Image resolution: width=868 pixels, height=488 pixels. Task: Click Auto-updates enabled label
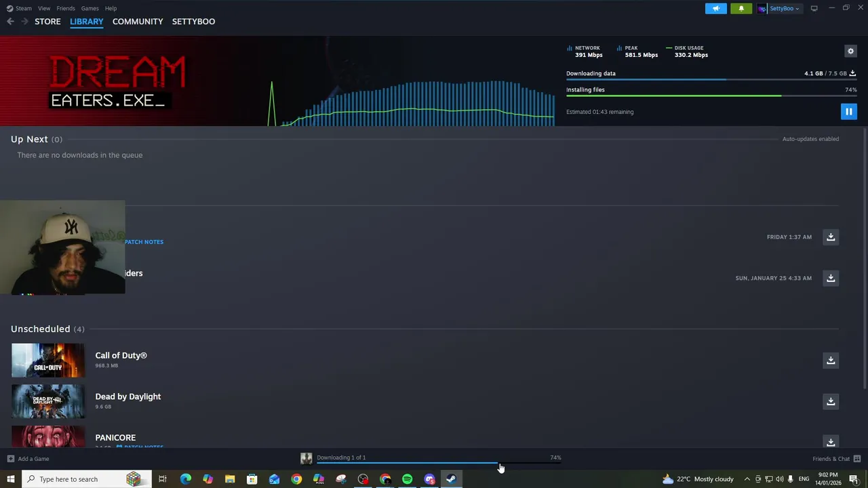(810, 139)
